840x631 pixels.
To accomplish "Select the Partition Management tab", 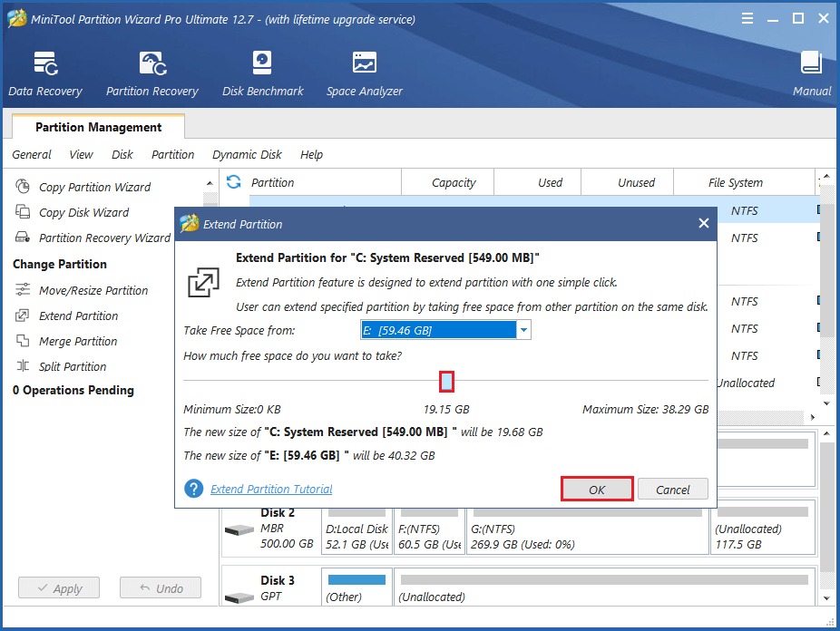I will click(x=98, y=128).
